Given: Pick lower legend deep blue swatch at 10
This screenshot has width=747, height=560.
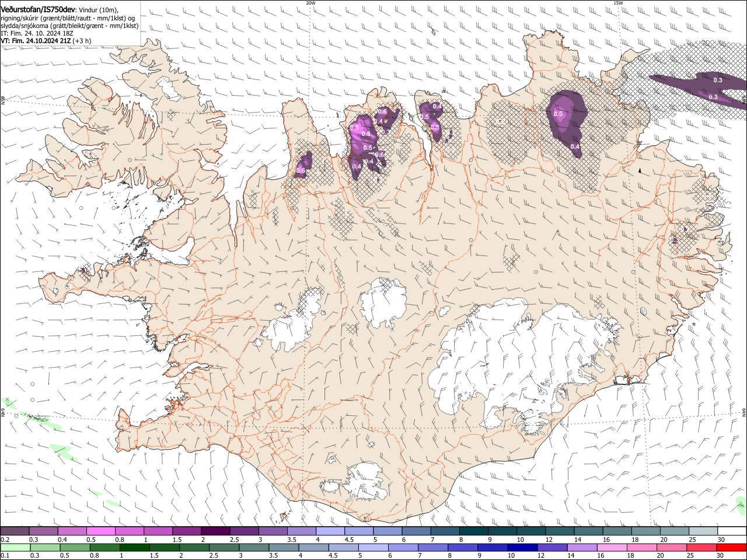Looking at the screenshot, I should [522, 547].
